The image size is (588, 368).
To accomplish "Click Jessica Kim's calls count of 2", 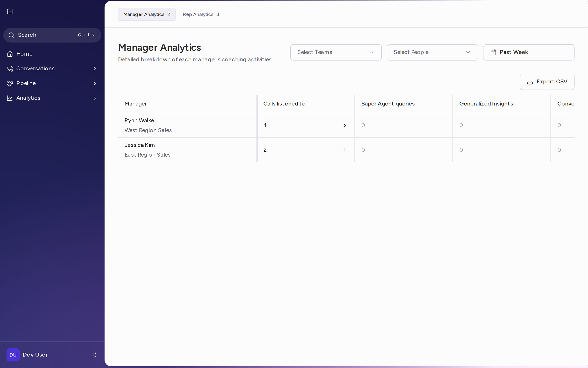I will click(265, 150).
